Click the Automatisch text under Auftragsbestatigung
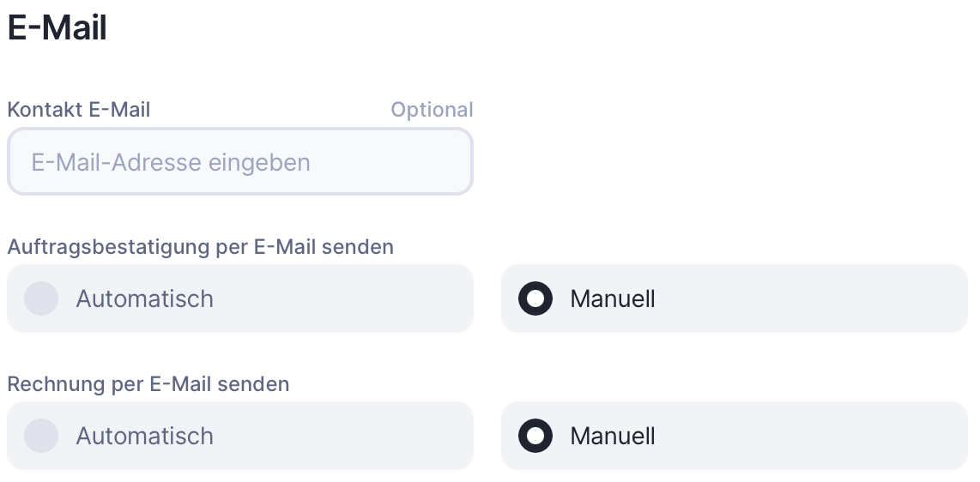980x482 pixels. (144, 298)
